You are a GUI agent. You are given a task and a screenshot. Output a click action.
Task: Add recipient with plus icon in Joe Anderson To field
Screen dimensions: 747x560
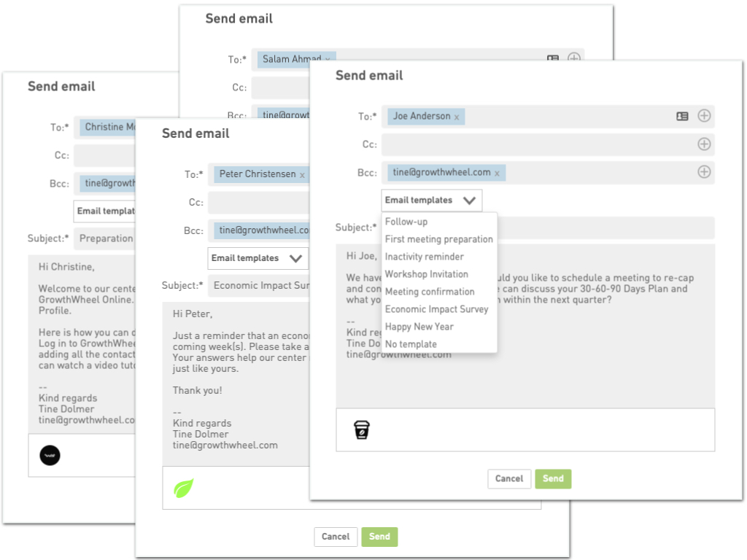[x=704, y=116]
